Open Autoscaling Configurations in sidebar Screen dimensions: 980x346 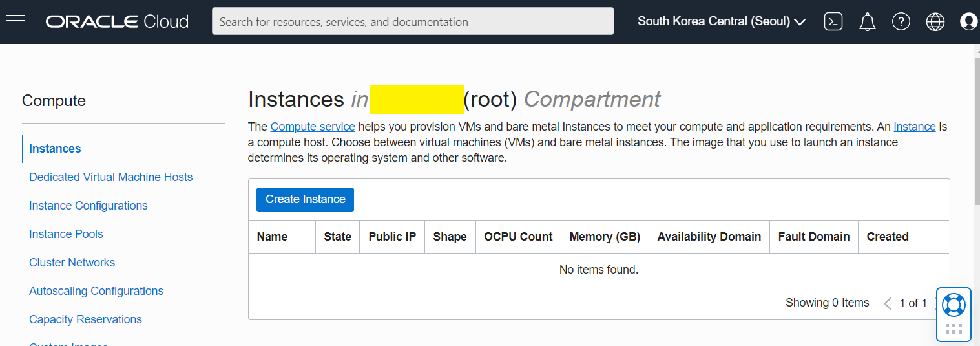96,291
